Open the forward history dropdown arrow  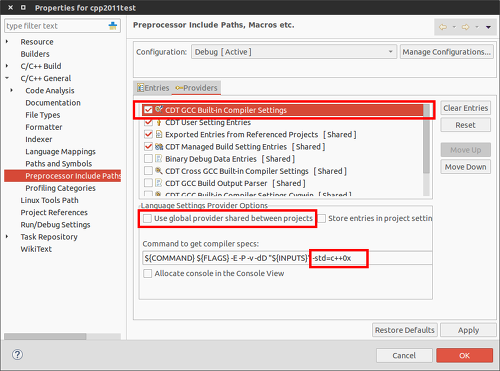pos(477,27)
